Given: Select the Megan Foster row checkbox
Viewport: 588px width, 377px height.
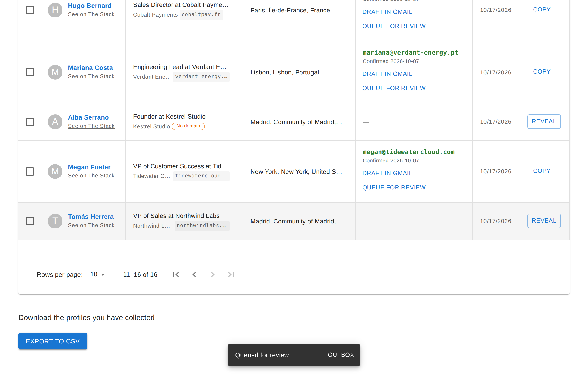Looking at the screenshot, I should (30, 171).
